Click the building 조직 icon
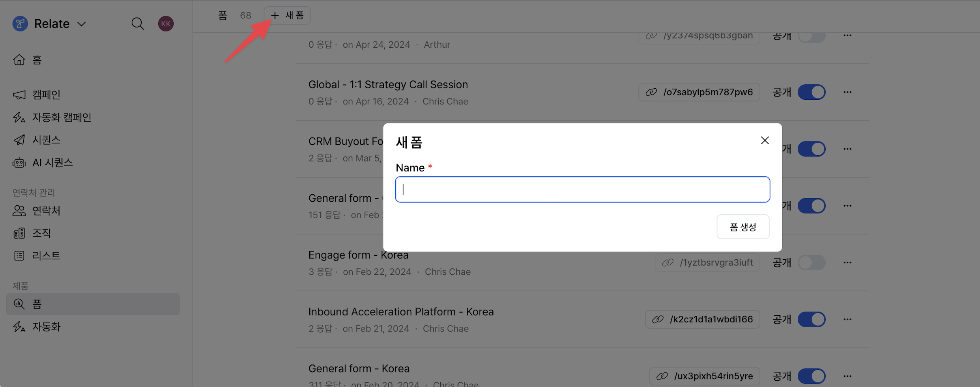This screenshot has width=980, height=387. point(19,233)
